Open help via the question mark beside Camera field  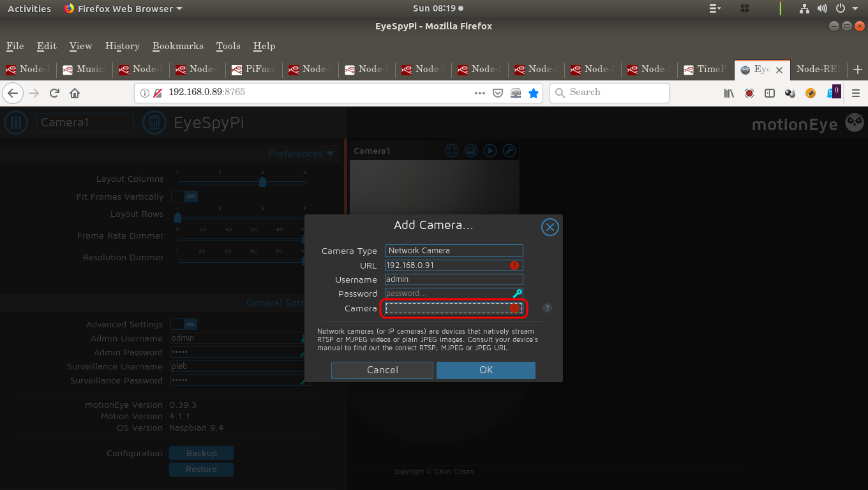coord(546,308)
